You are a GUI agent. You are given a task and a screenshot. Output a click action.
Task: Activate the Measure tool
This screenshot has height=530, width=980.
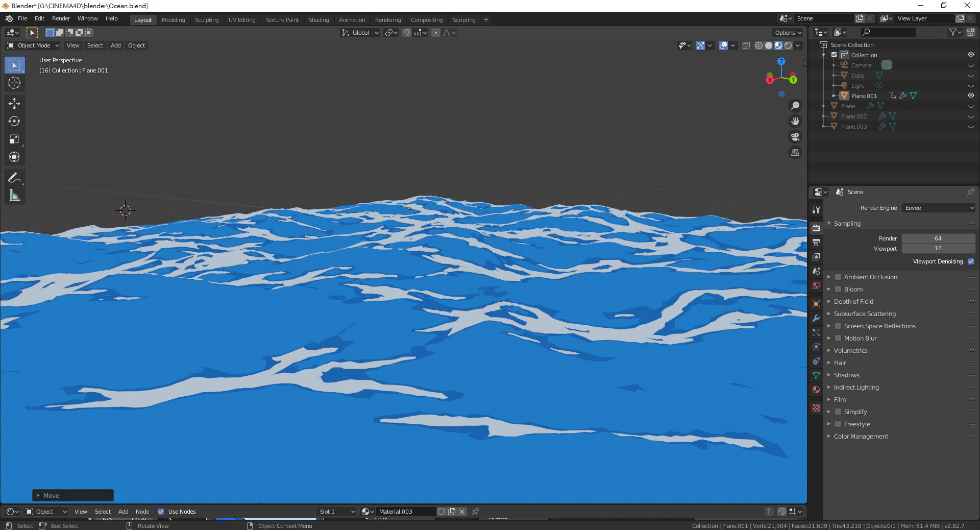(14, 196)
